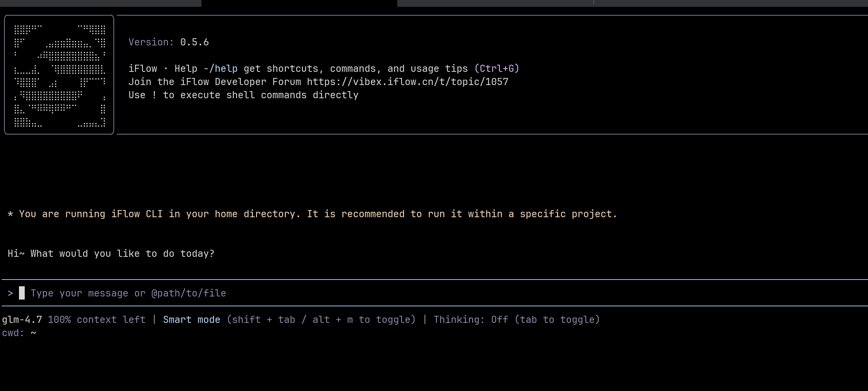The image size is (868, 391).
Task: Switch to the third terminal tab
Action: (x=495, y=3)
